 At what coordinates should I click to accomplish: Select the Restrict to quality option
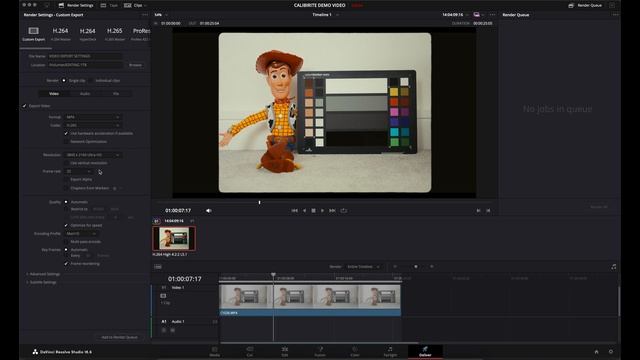pyautogui.click(x=66, y=209)
